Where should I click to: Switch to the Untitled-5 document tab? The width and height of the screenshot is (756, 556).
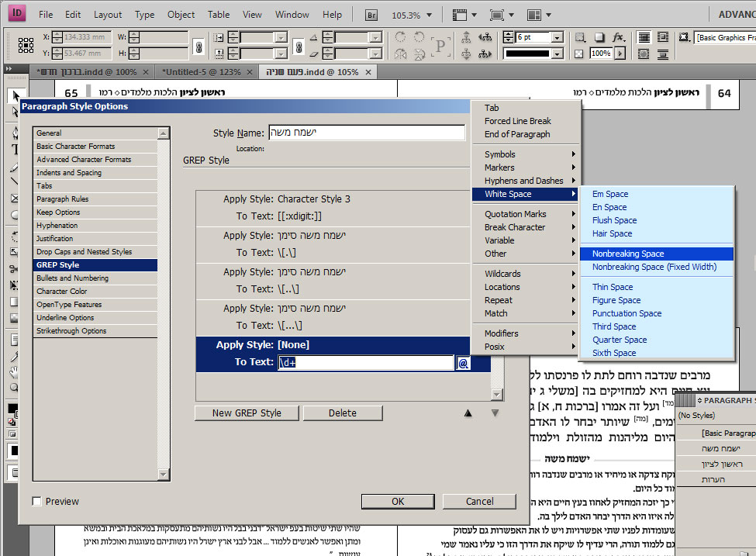[201, 72]
